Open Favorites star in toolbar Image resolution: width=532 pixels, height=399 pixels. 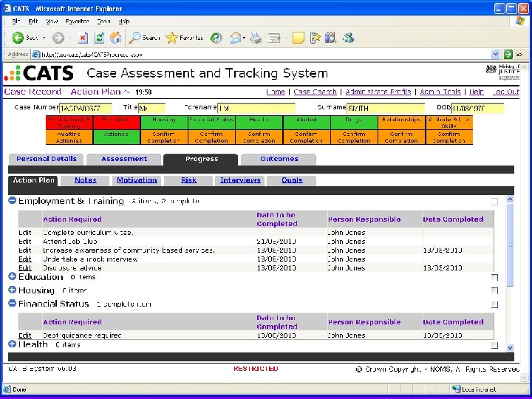tap(185, 38)
